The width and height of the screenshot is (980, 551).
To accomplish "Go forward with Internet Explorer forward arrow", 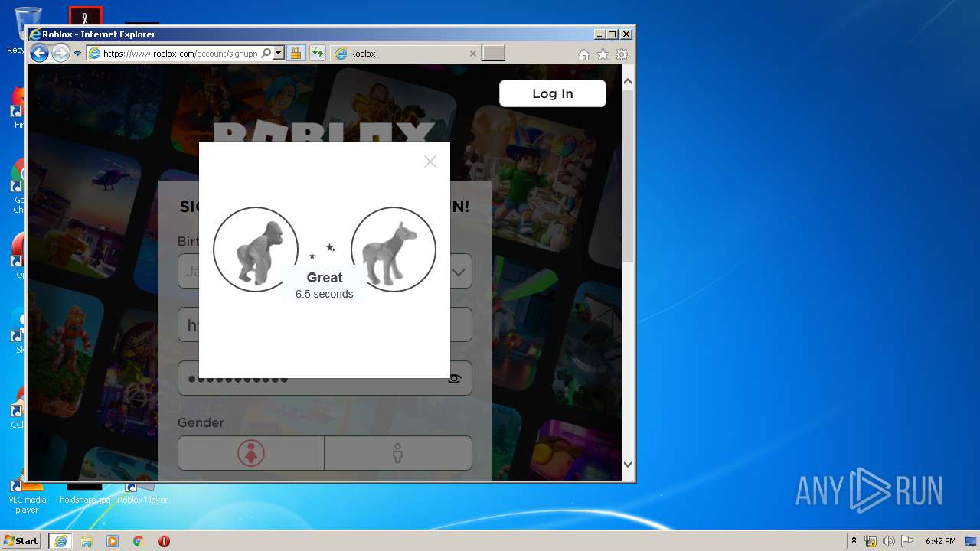I will point(60,53).
